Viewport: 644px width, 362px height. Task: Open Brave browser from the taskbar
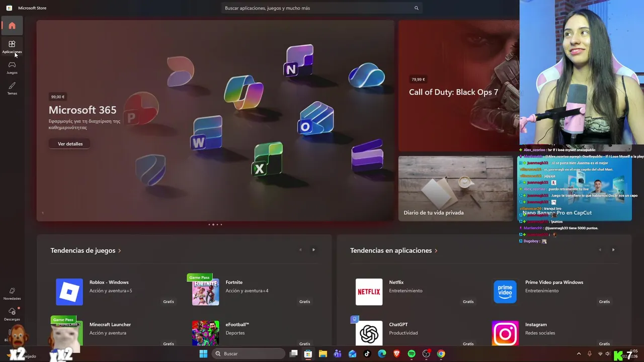point(396,354)
